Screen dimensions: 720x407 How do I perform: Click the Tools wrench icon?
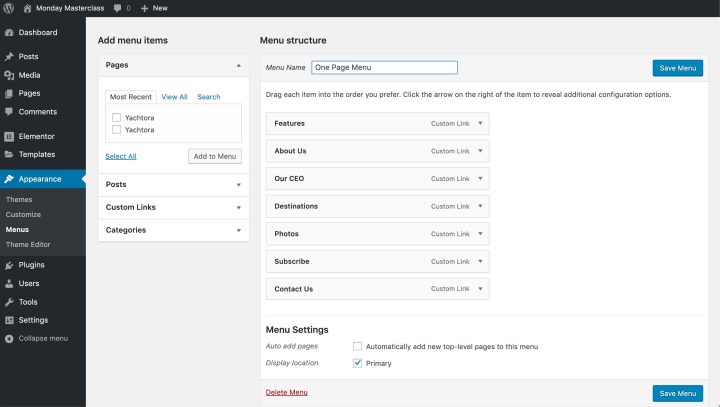click(9, 302)
